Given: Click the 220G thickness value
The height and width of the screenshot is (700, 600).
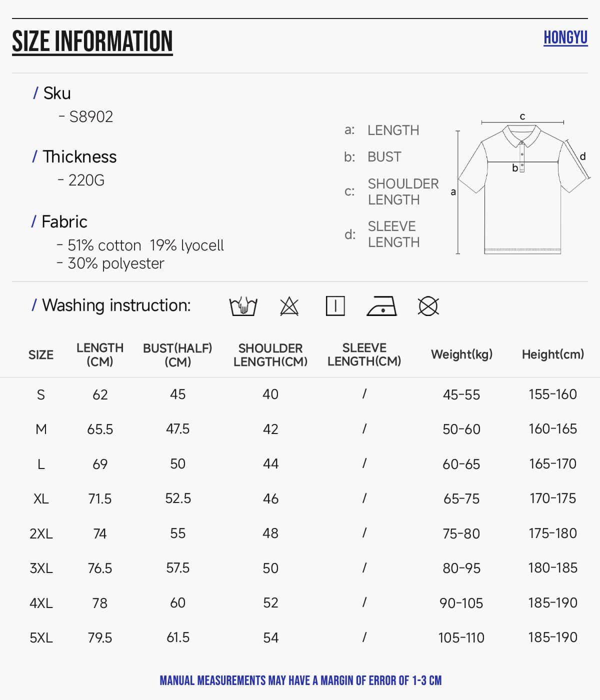Looking at the screenshot, I should 86,180.
